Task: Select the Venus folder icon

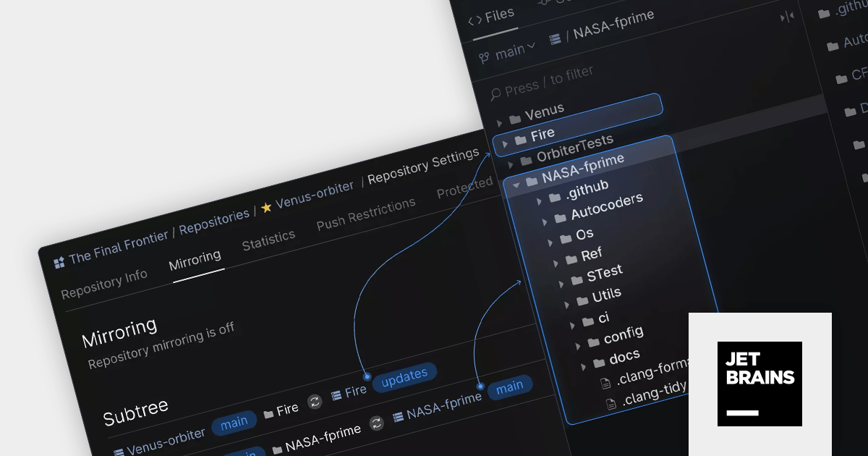Action: (514, 119)
